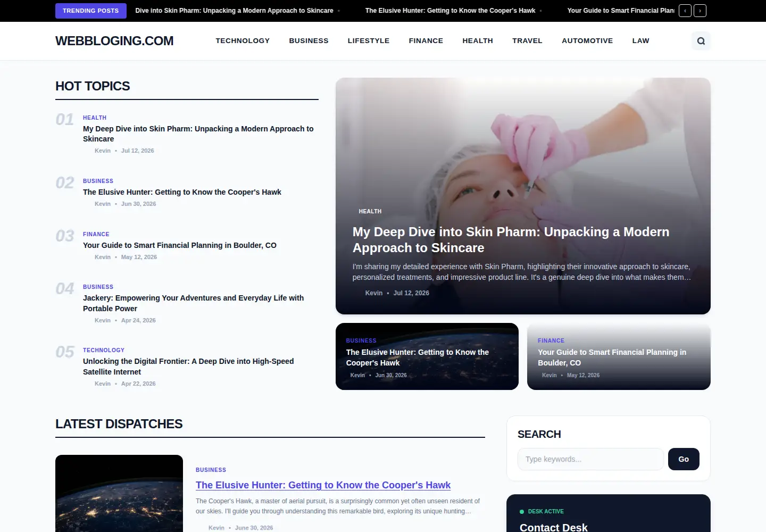Image resolution: width=766 pixels, height=532 pixels.
Task: Open the Technology nav menu item
Action: [x=243, y=41]
